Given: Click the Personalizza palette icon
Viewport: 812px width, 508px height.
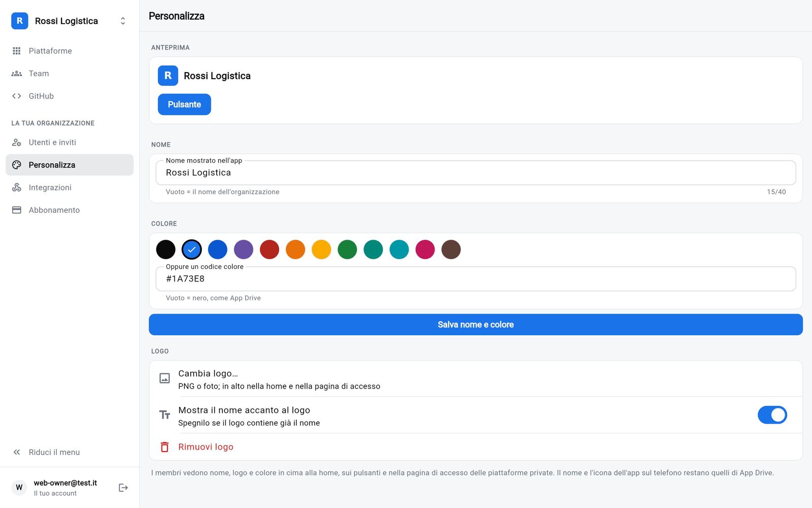Looking at the screenshot, I should point(17,165).
